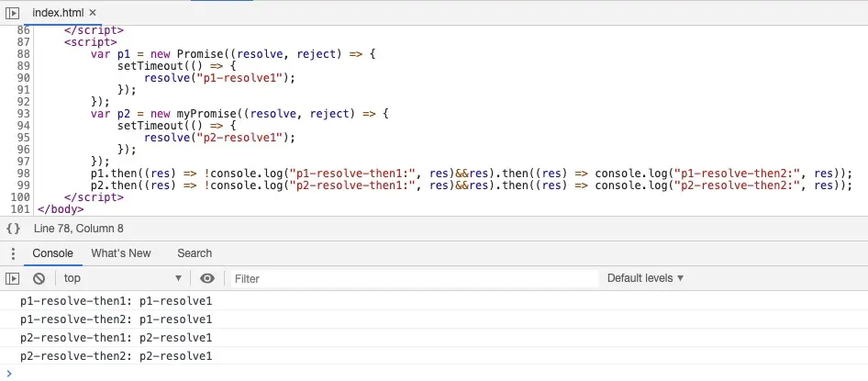868x381 pixels.
Task: Click the closing </script> tag on line 100
Action: click(95, 197)
